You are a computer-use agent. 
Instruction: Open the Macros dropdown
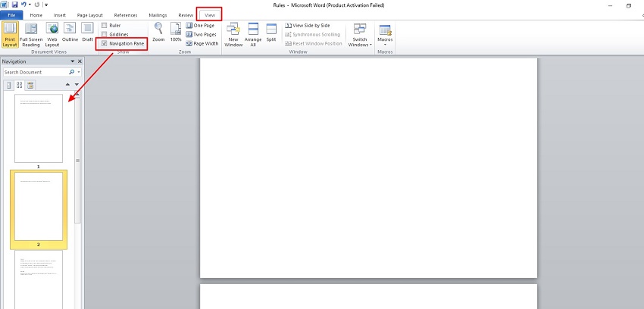coord(385,35)
